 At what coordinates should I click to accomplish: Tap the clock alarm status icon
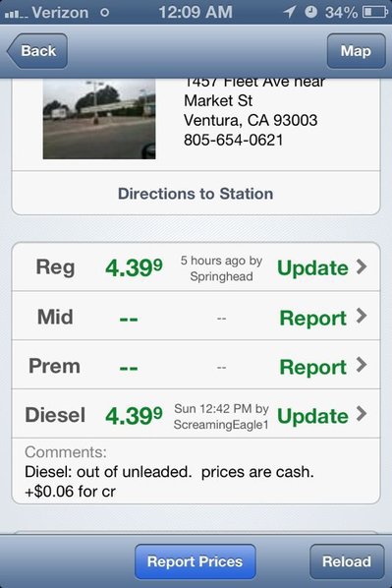310,12
